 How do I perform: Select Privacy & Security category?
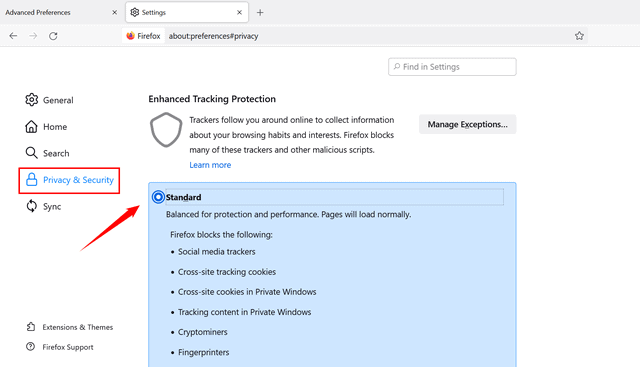tap(69, 180)
